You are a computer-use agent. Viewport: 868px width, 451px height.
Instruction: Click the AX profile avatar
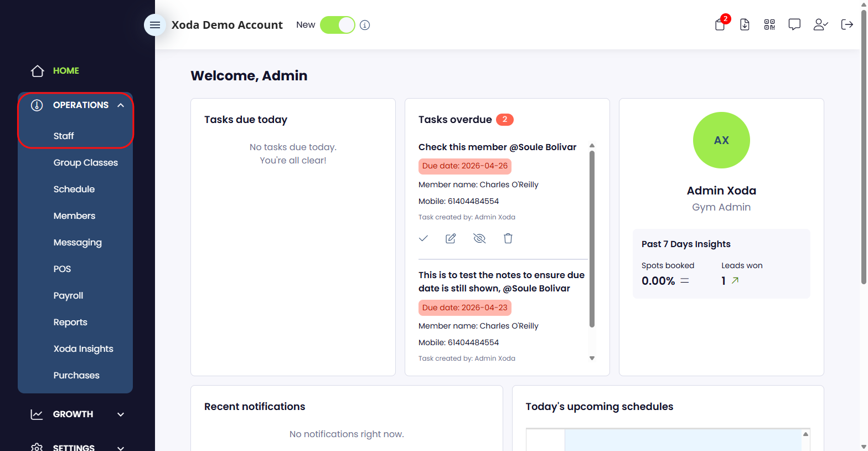pyautogui.click(x=721, y=140)
